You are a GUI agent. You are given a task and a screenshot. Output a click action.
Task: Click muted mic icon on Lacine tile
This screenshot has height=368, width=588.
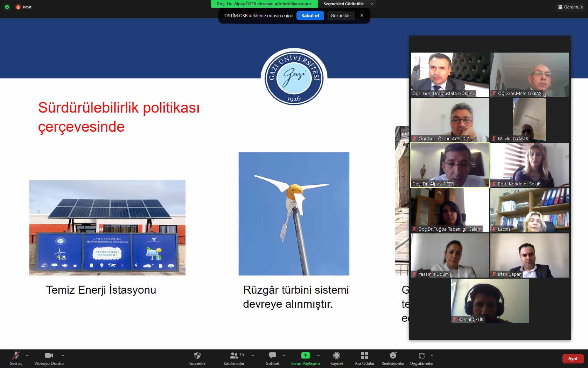coord(494,229)
